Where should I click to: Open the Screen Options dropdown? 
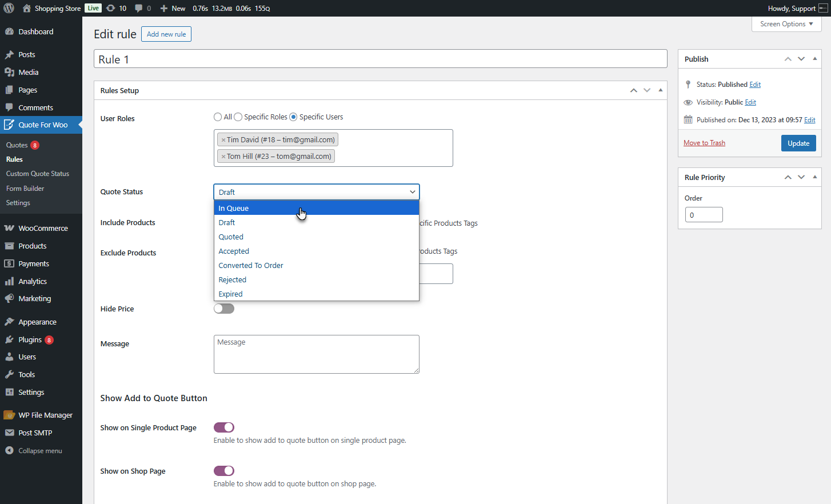(786, 24)
